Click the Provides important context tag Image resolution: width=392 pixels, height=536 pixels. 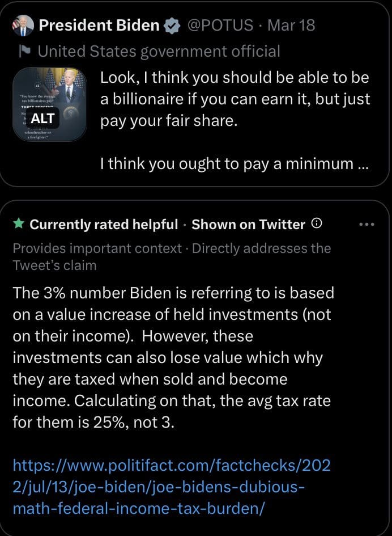[x=97, y=248]
